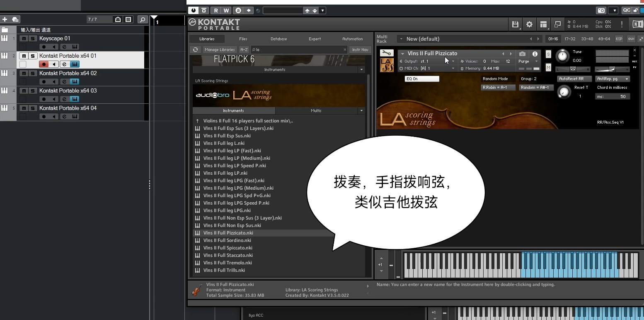The height and width of the screenshot is (320, 644).
Task: Click Kontakt minimize view icon
Action: [557, 24]
